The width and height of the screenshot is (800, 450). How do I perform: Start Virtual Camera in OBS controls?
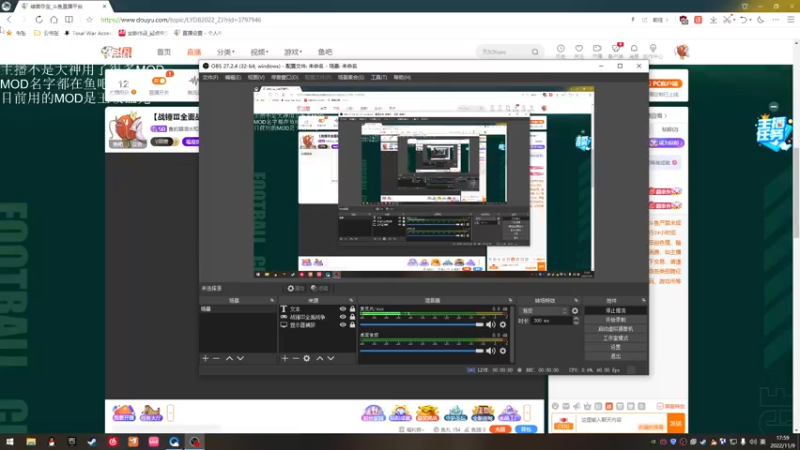(615, 329)
